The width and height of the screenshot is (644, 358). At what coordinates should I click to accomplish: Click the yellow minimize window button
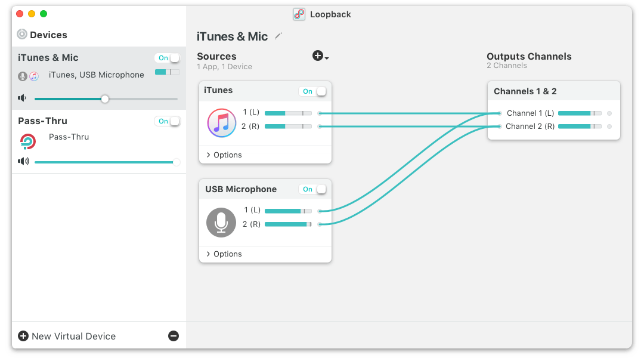click(32, 14)
